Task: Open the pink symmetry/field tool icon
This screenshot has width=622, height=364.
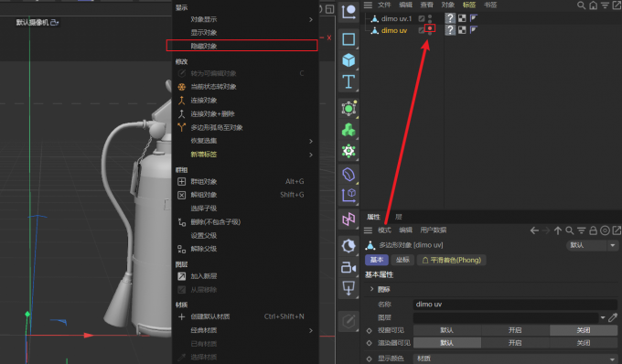Action: tap(349, 219)
